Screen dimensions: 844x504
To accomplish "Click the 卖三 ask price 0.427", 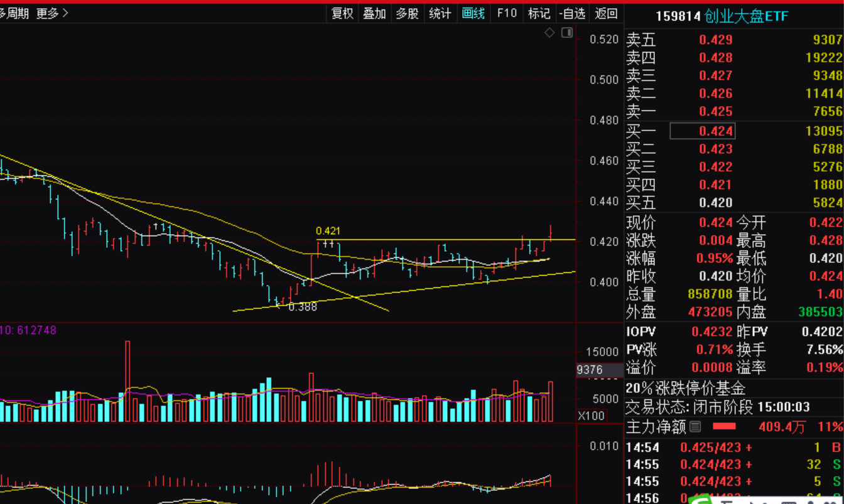I will (x=716, y=76).
